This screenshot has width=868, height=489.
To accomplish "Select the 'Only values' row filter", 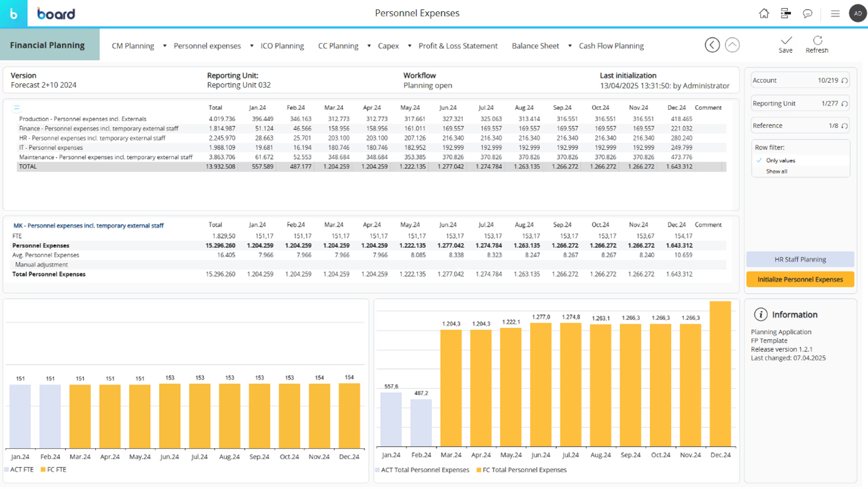I will click(x=780, y=161).
